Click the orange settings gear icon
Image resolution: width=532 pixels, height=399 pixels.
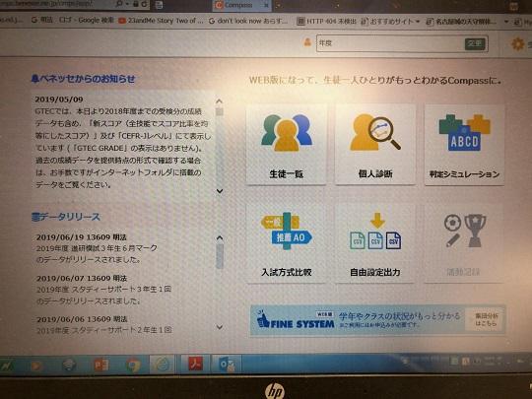pyautogui.click(x=517, y=44)
